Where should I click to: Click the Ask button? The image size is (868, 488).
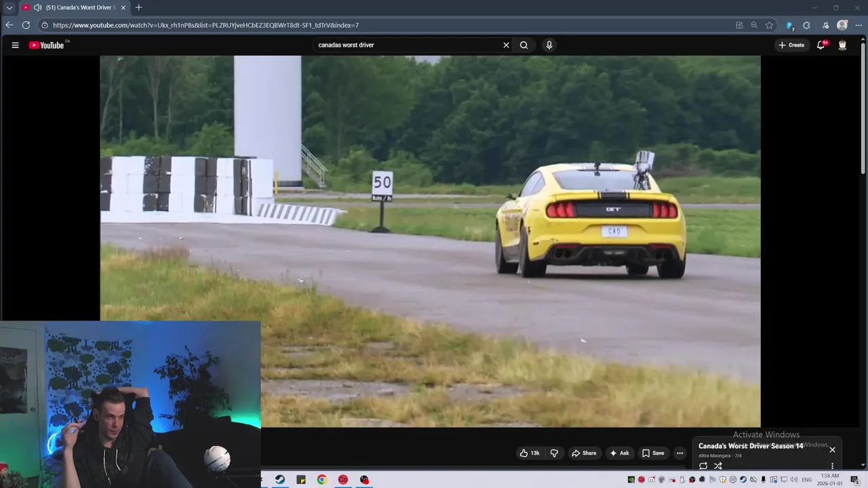tap(620, 453)
